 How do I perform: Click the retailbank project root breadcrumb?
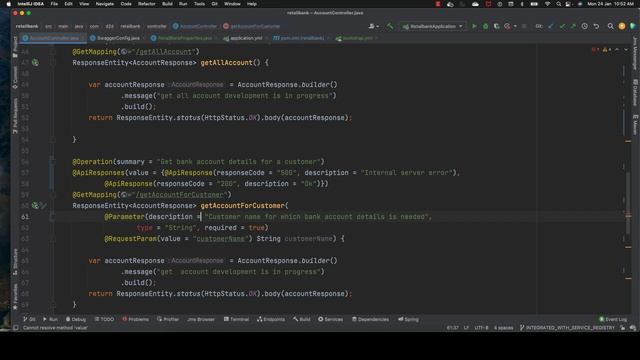27,26
